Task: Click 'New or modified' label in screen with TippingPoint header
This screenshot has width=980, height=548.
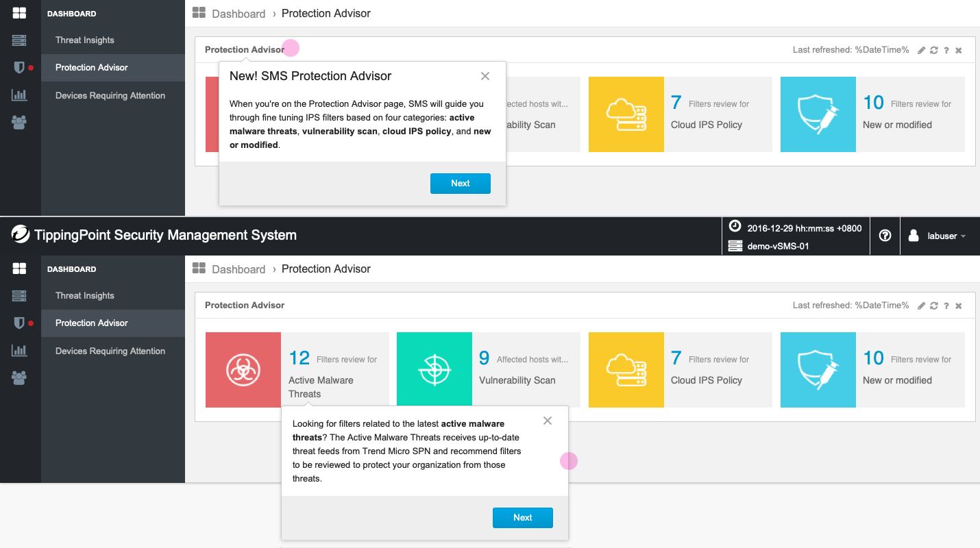Action: pyautogui.click(x=897, y=380)
